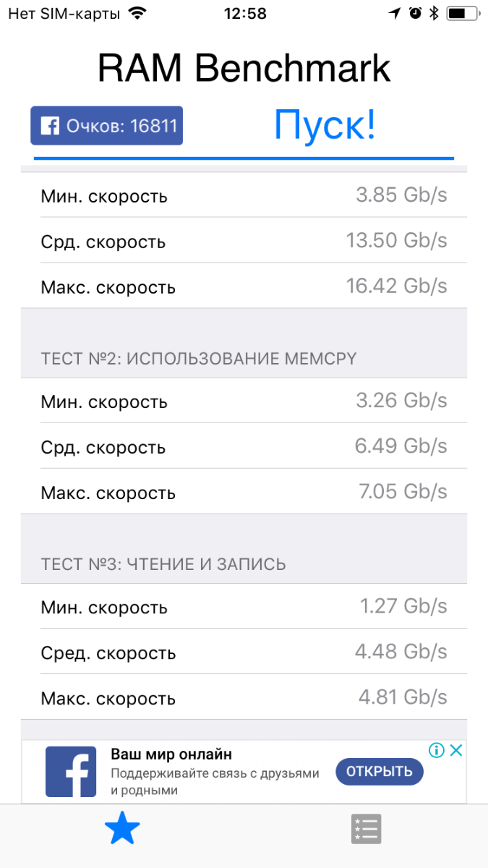Tap the star tab icon
488x868 pixels.
[122, 829]
